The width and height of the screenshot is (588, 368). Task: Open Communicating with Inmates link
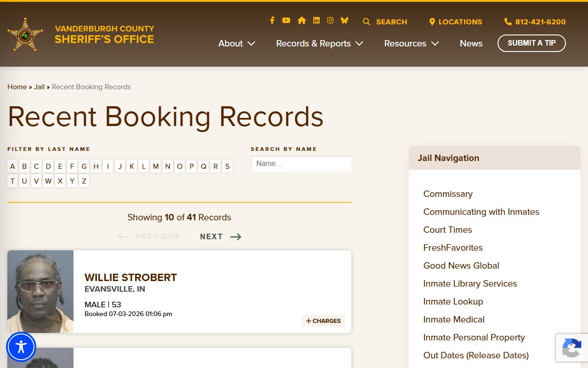[x=481, y=212]
